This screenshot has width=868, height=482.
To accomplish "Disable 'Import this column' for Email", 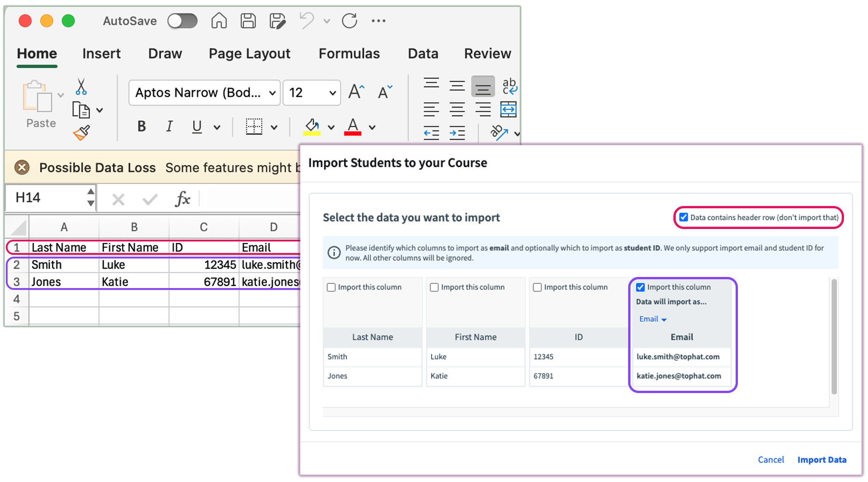I will pyautogui.click(x=640, y=287).
